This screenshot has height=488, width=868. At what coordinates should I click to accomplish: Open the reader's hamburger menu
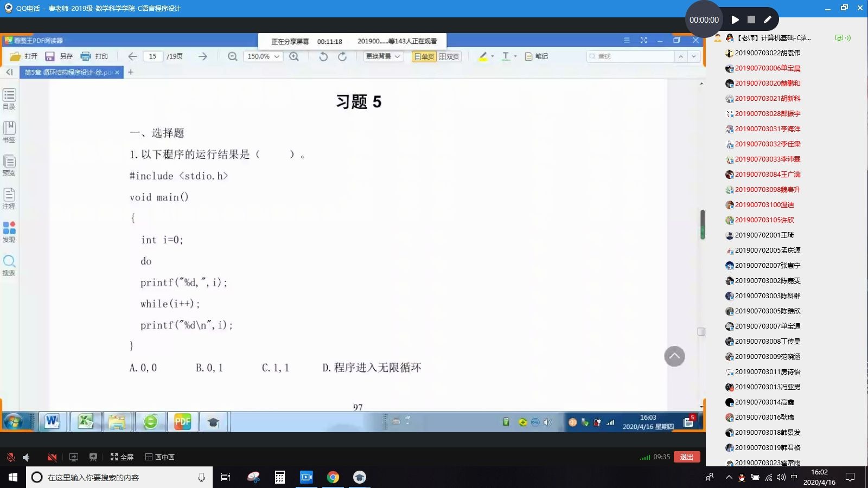(x=627, y=40)
